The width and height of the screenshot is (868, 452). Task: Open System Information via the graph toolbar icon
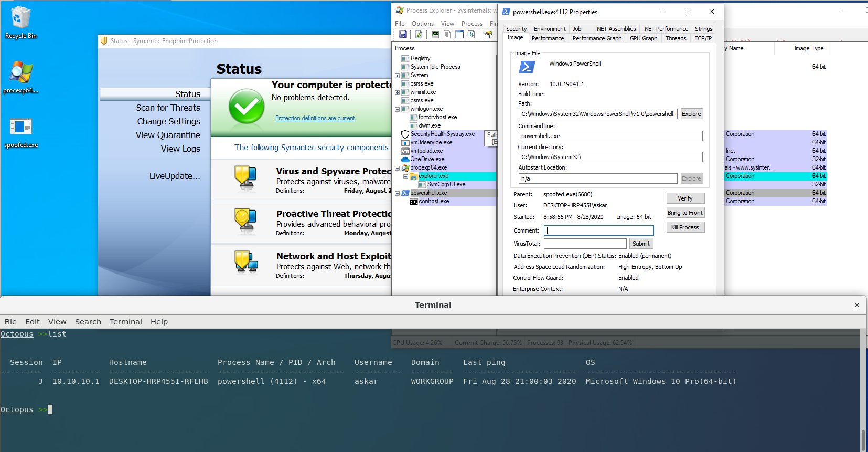point(435,35)
